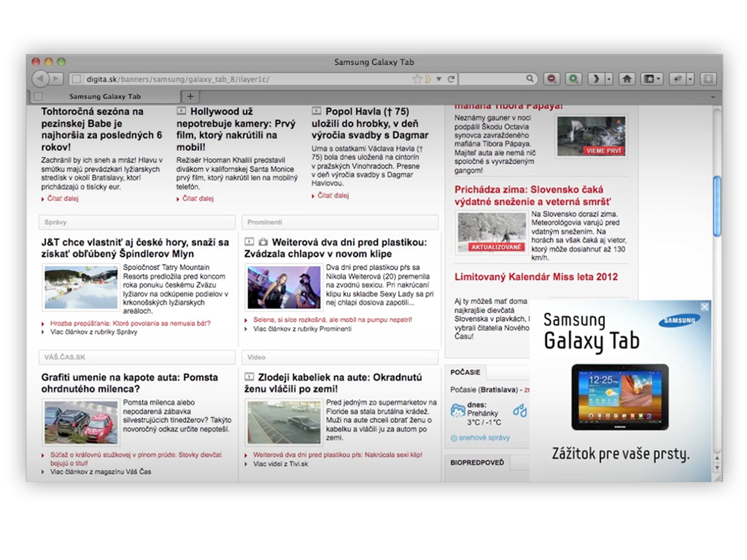Click video icon beside Hollywood headline
Viewport: 747px width, 560px height.
tap(181, 111)
